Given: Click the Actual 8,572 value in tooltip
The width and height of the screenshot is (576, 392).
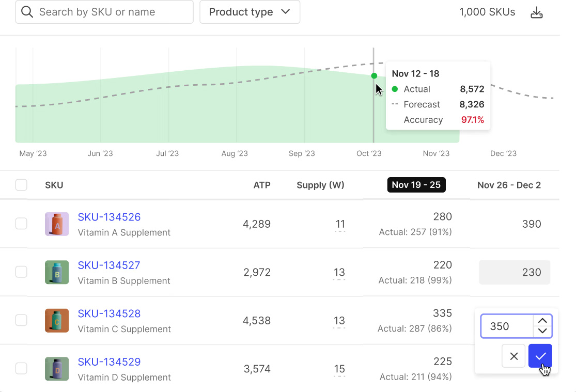Looking at the screenshot, I should tap(472, 89).
